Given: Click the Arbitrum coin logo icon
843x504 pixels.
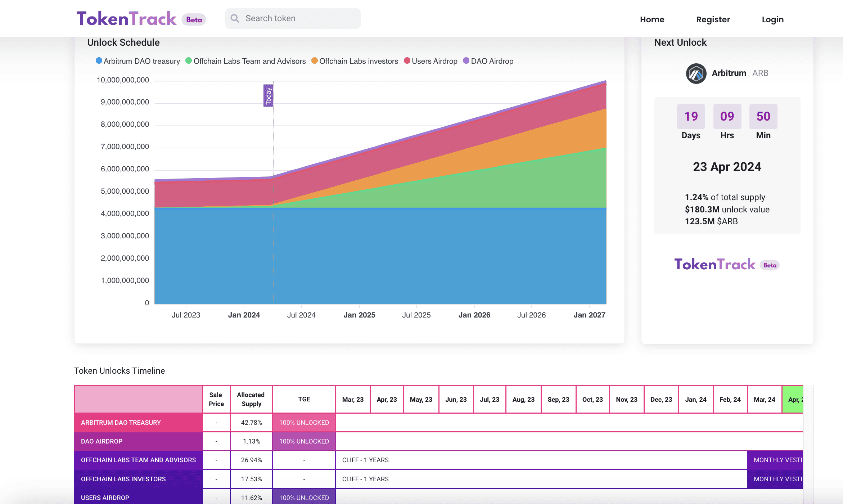Looking at the screenshot, I should (x=696, y=73).
